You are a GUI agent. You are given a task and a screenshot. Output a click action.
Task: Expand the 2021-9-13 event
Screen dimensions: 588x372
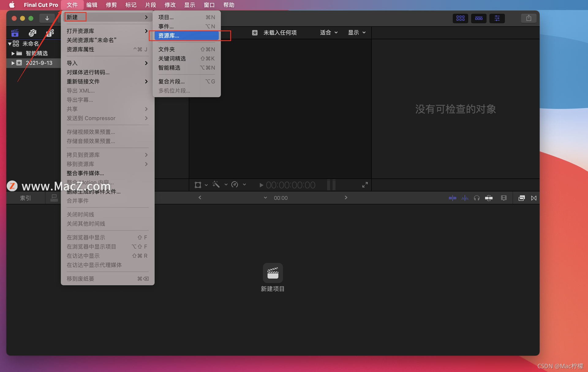coord(13,63)
